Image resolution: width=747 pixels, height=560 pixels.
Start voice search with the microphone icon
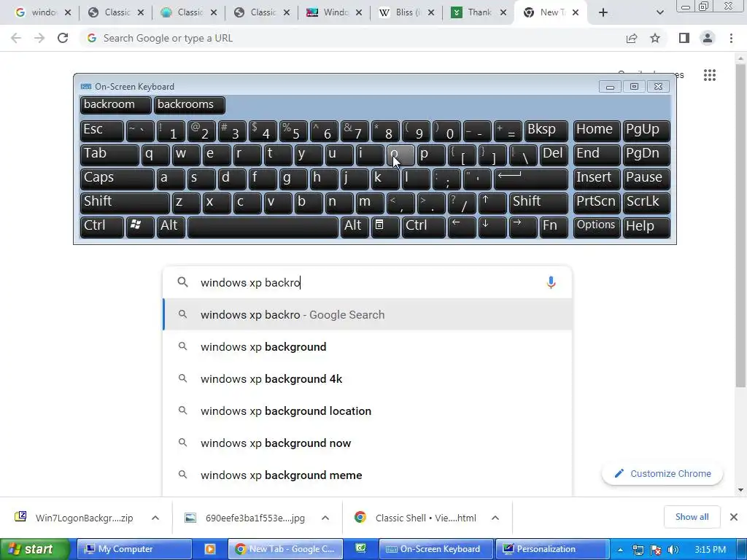(551, 282)
